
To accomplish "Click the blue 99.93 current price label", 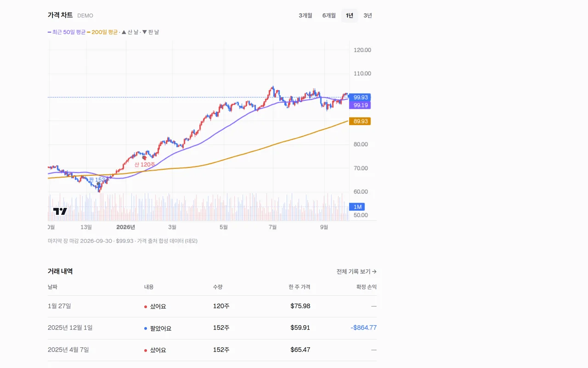I will click(x=360, y=98).
